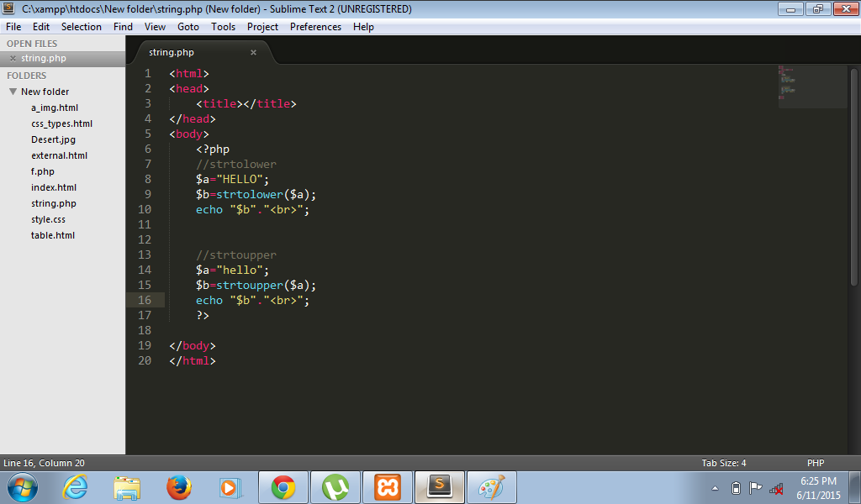Screen dimensions: 861x504
Task: Open the clock showing 6:25 PM
Action: pyautogui.click(x=818, y=487)
